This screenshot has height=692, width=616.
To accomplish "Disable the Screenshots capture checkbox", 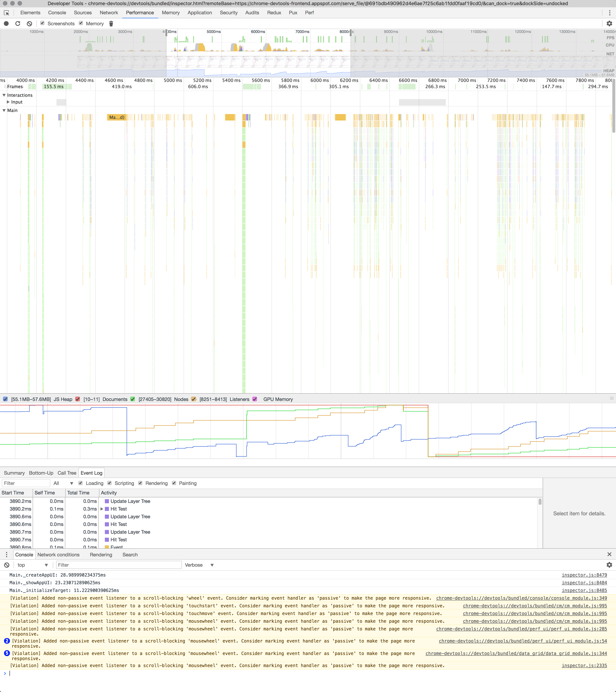I will (x=43, y=23).
